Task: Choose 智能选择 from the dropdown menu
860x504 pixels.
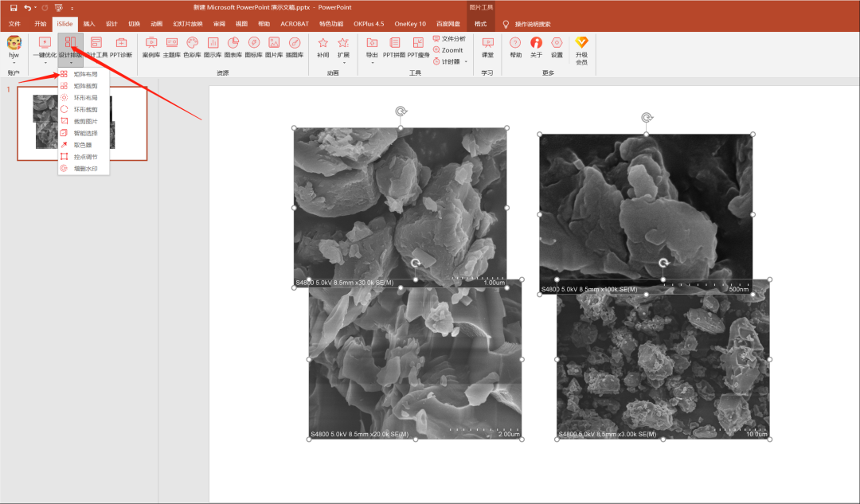Action: click(84, 133)
